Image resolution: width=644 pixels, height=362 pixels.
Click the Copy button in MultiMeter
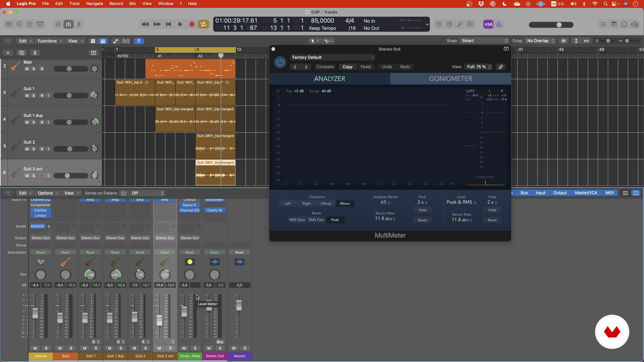pos(347,67)
